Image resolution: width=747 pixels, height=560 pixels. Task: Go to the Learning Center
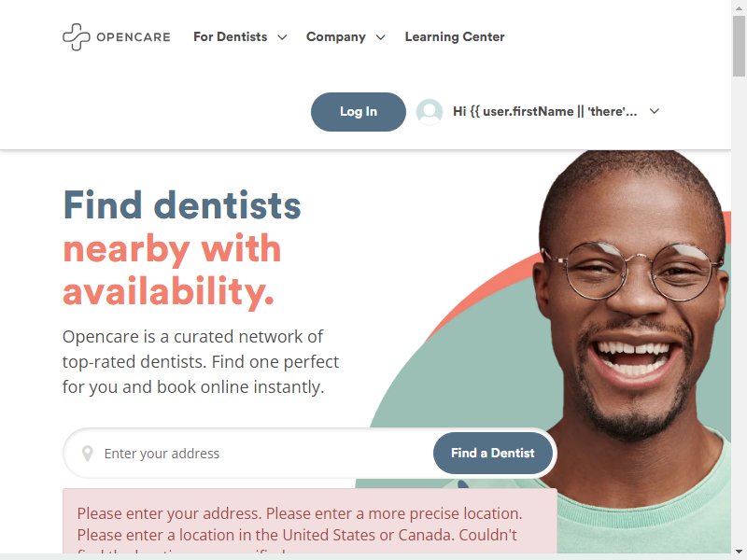(x=455, y=36)
